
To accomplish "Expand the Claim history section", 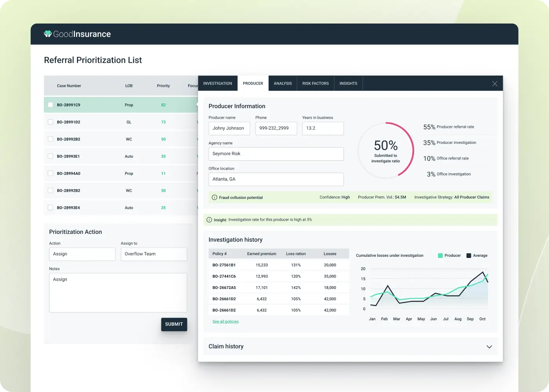I will click(489, 347).
